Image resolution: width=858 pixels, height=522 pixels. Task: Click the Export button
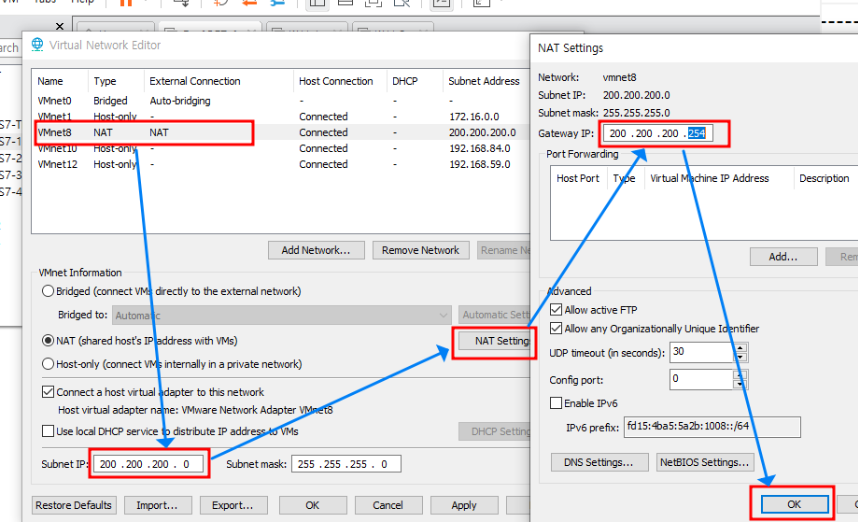[x=233, y=505]
